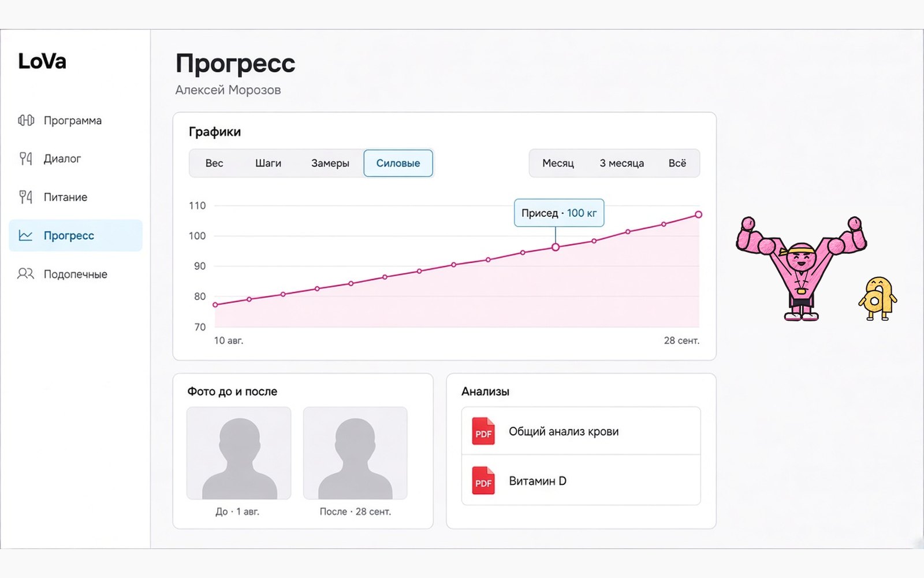Image resolution: width=924 pixels, height=578 pixels.
Task: Click the Анализы section heading
Action: point(485,391)
